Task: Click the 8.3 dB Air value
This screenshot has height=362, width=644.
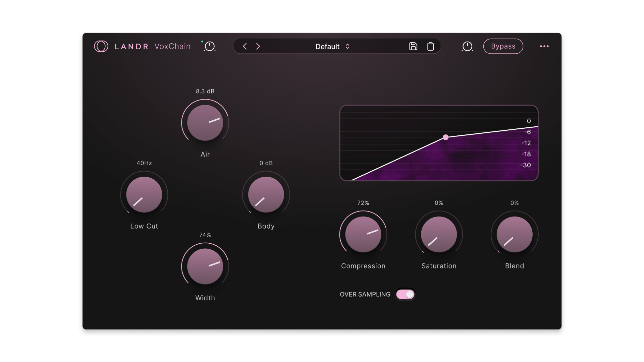Action: [x=205, y=91]
